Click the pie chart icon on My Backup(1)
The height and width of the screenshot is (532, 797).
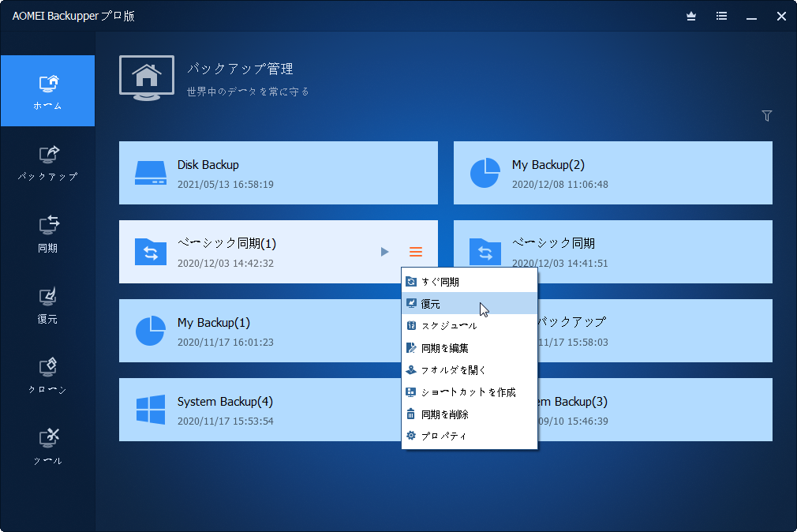click(x=151, y=331)
